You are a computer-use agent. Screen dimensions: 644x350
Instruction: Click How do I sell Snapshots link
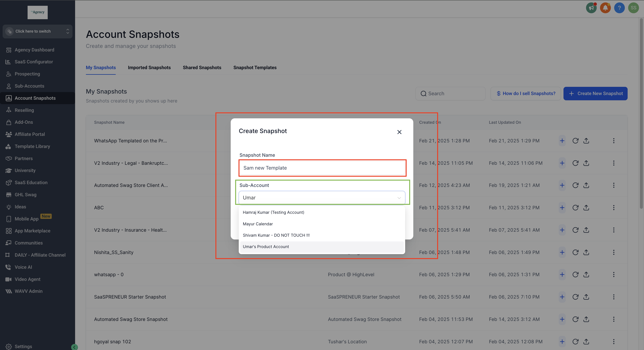(525, 94)
